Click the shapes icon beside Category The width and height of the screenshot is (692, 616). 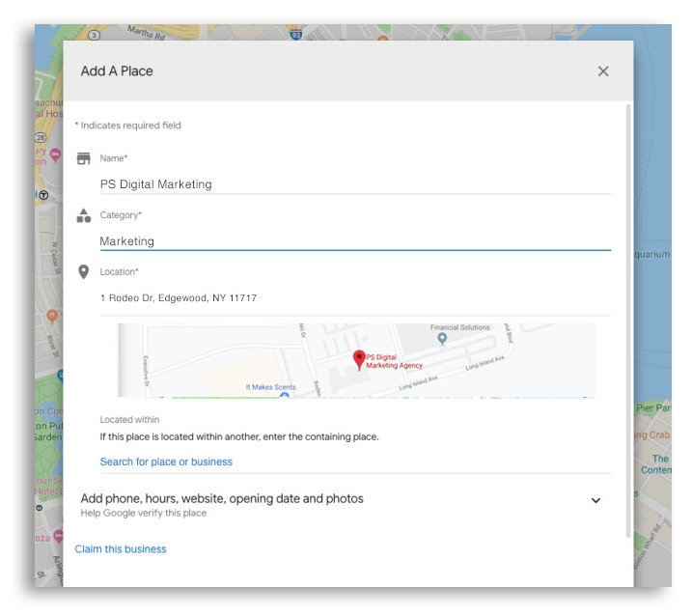tap(83, 215)
